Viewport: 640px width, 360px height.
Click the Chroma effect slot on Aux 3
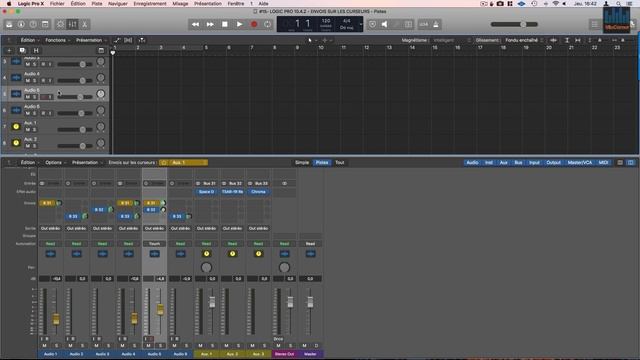pos(258,191)
